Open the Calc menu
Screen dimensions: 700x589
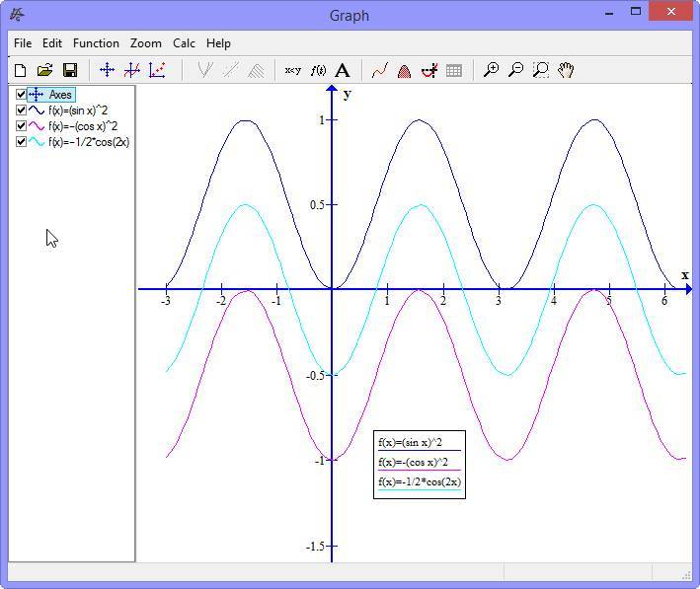pyautogui.click(x=184, y=43)
